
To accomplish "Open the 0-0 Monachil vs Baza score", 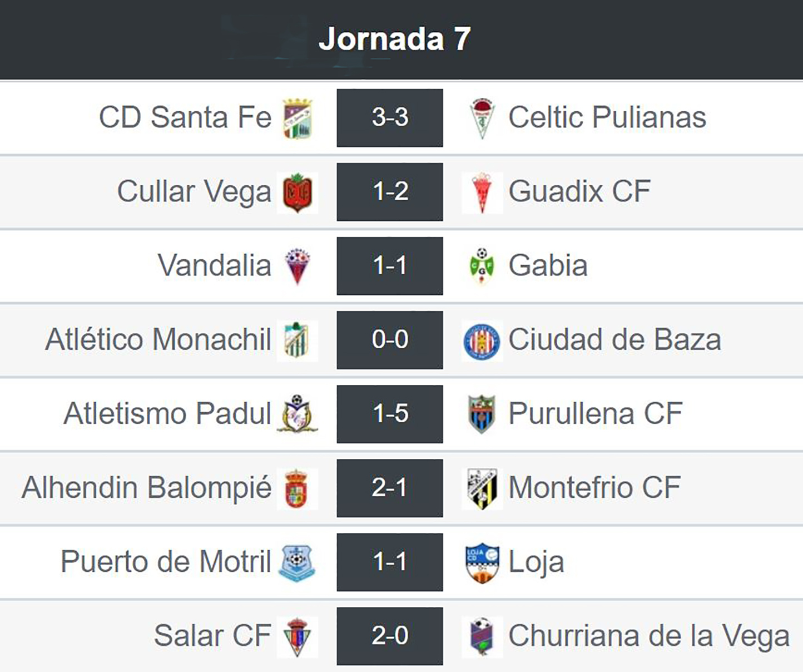I will tap(390, 340).
